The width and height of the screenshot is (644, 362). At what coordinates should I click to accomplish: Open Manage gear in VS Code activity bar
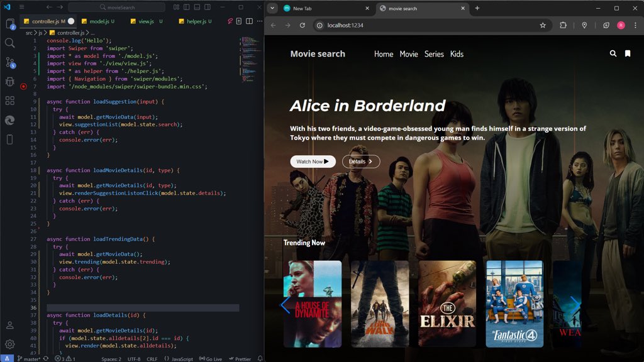(x=10, y=344)
